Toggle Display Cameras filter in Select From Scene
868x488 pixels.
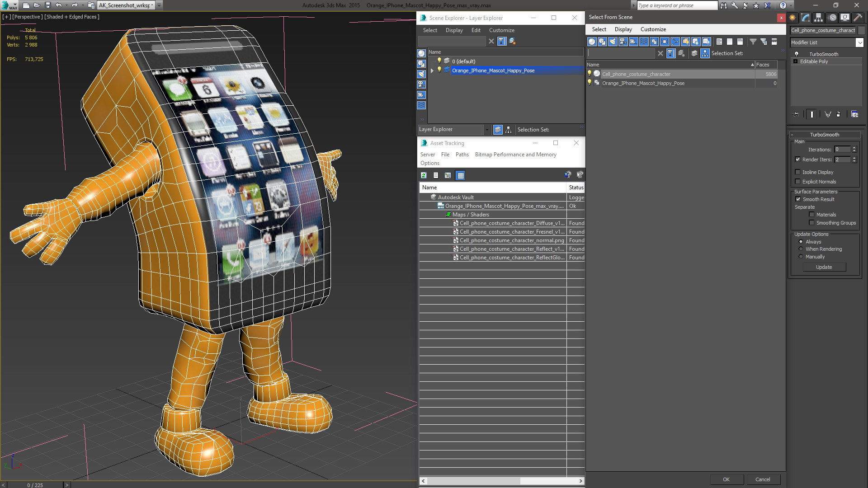pyautogui.click(x=623, y=42)
